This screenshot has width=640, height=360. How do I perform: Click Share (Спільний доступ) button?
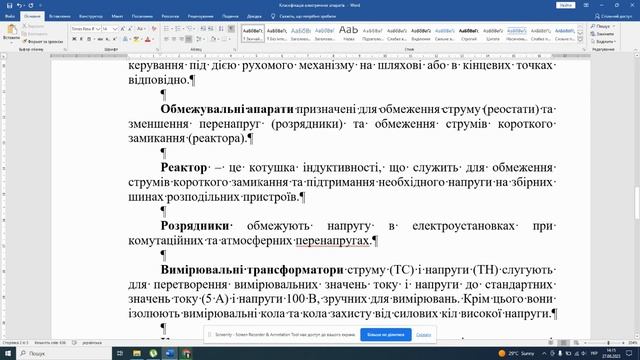(x=613, y=16)
